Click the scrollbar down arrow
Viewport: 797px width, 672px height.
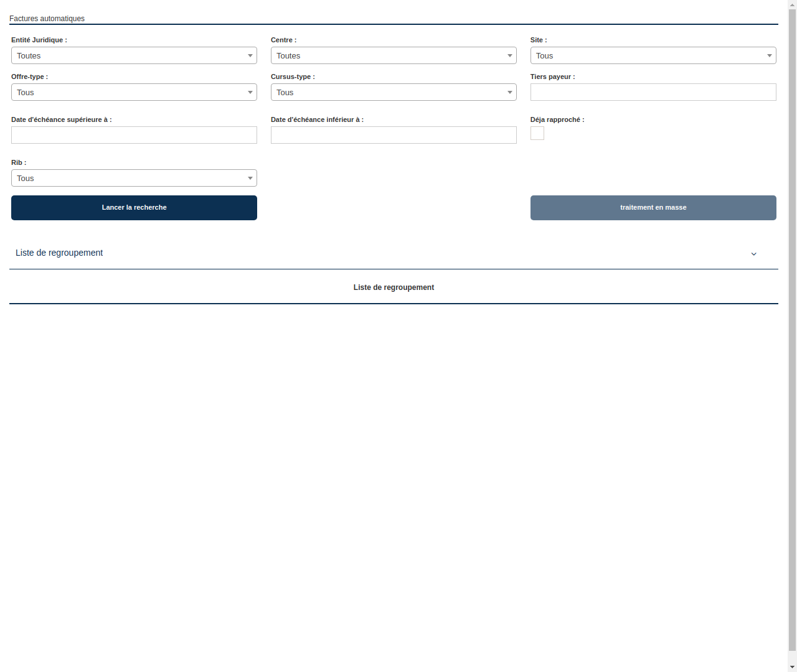(x=791, y=668)
